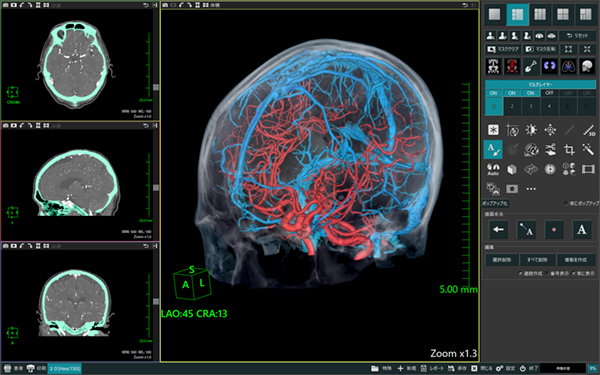This screenshot has height=375, width=600.
Task: Select layer tab 1
Action: (494, 106)
